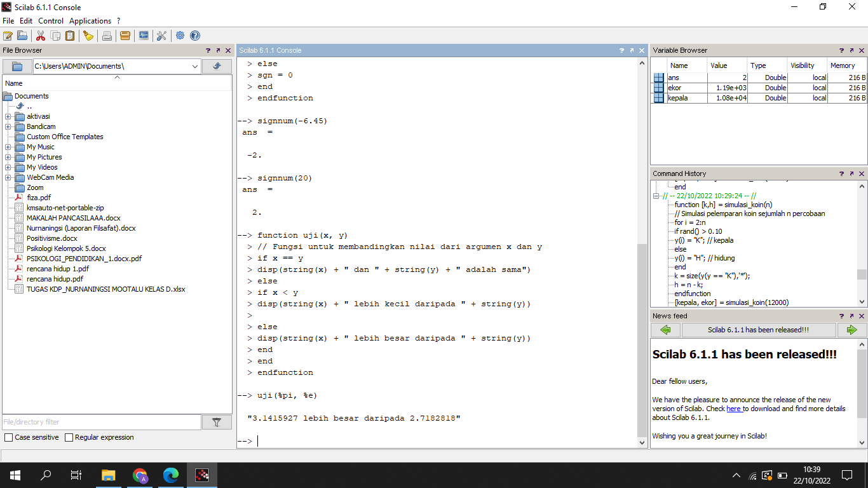This screenshot has height=488, width=868.
Task: Open File Explorer from the taskbar
Action: click(109, 475)
